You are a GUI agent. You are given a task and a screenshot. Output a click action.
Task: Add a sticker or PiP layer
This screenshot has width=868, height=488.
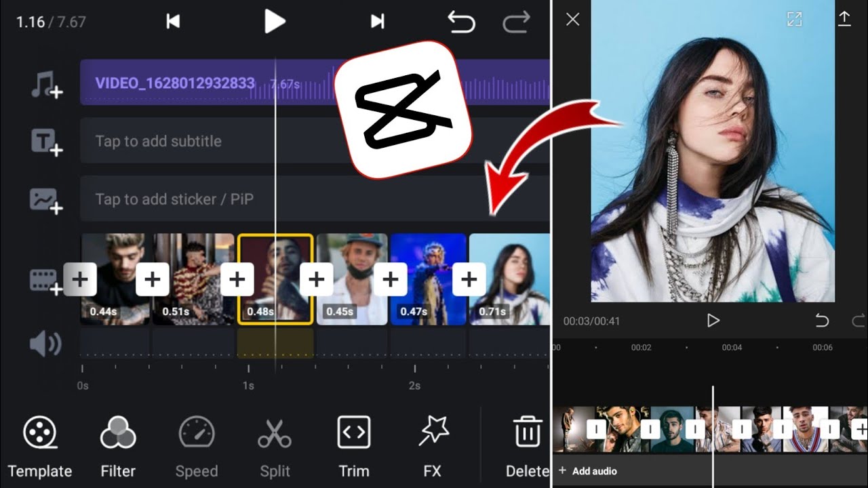(x=46, y=200)
